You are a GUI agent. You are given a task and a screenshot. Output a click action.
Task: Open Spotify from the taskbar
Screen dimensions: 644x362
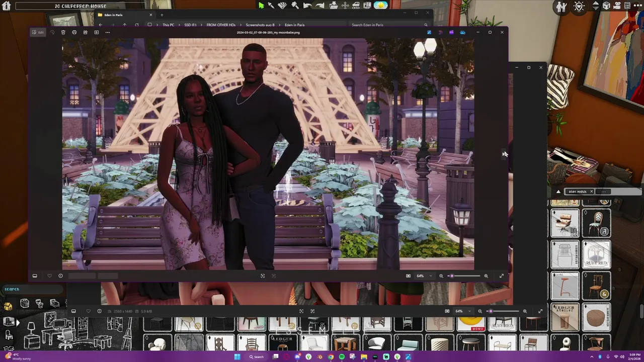(342, 357)
